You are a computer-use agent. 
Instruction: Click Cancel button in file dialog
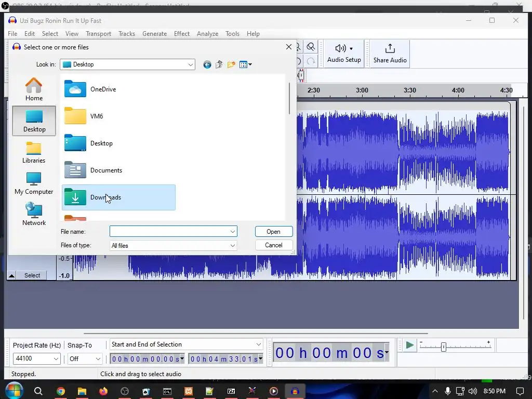tap(274, 245)
